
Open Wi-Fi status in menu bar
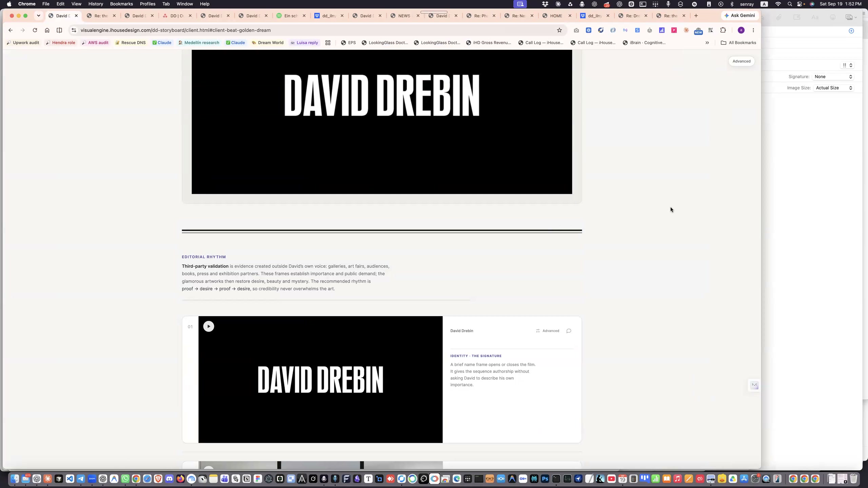point(778,4)
